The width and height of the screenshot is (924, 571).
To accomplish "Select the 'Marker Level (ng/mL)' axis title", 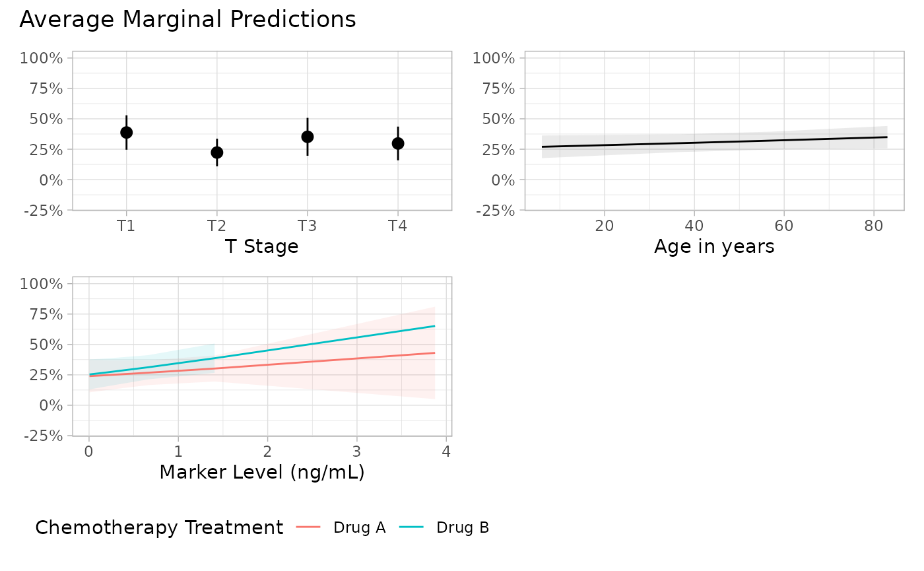I will (x=262, y=472).
